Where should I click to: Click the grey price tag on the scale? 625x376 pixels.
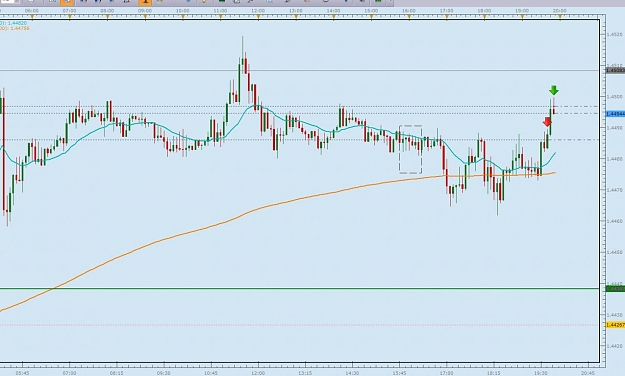(615, 71)
